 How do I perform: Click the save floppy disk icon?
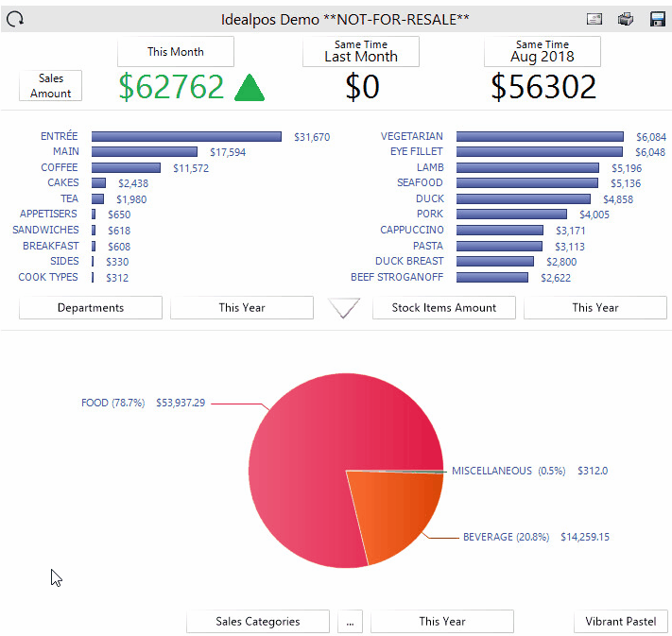(x=657, y=19)
